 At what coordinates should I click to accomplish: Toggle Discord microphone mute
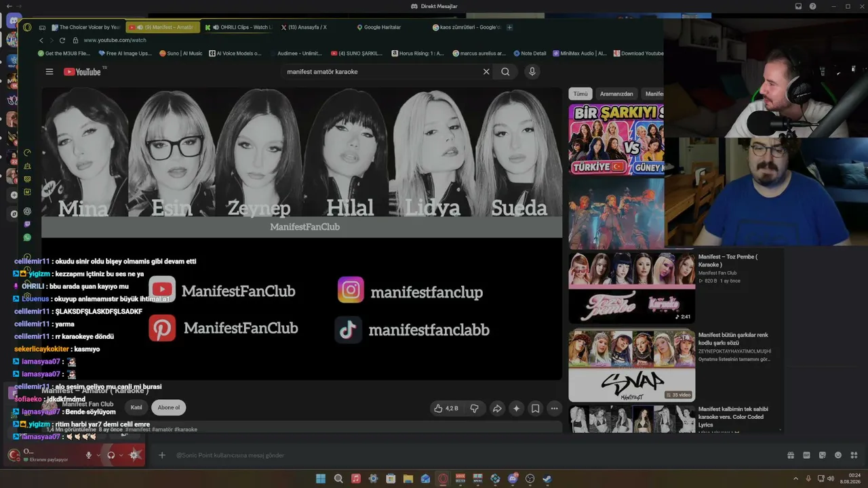pyautogui.click(x=88, y=455)
